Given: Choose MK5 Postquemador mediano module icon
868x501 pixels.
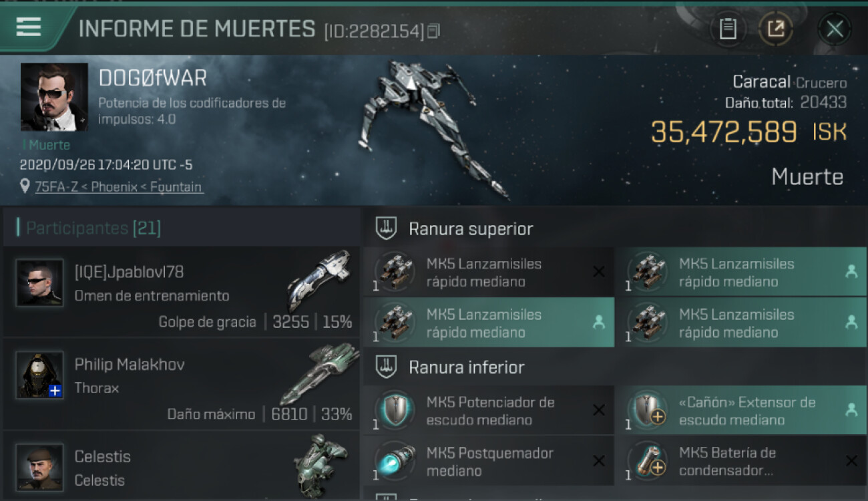Looking at the screenshot, I should tap(395, 460).
